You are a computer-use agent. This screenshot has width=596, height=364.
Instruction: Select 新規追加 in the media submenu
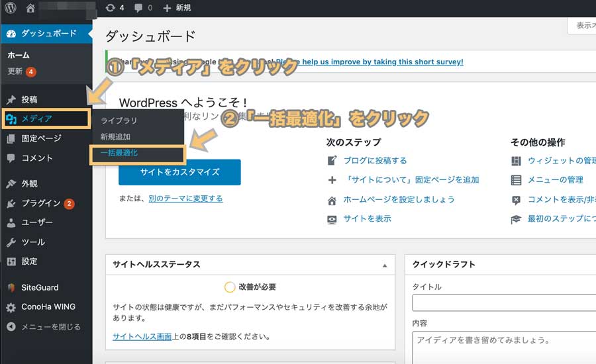click(x=115, y=136)
